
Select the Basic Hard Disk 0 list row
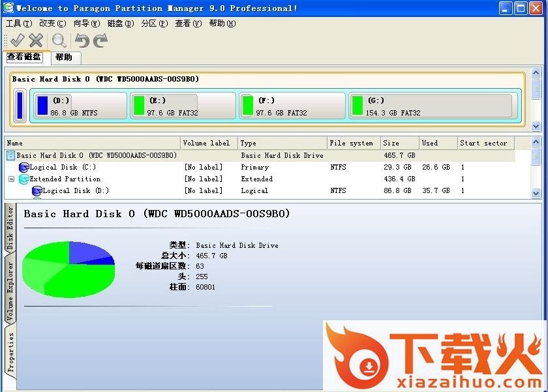(x=260, y=155)
